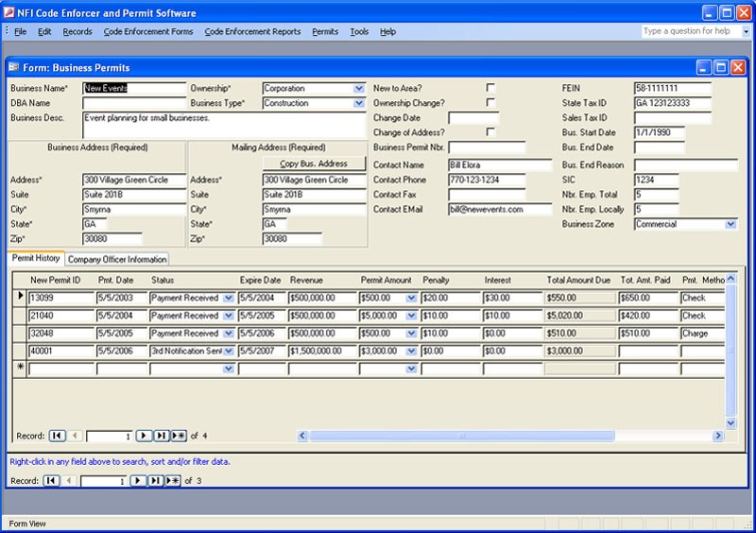Image resolution: width=756 pixels, height=533 pixels.
Task: Open the Tools menu
Action: tap(359, 31)
